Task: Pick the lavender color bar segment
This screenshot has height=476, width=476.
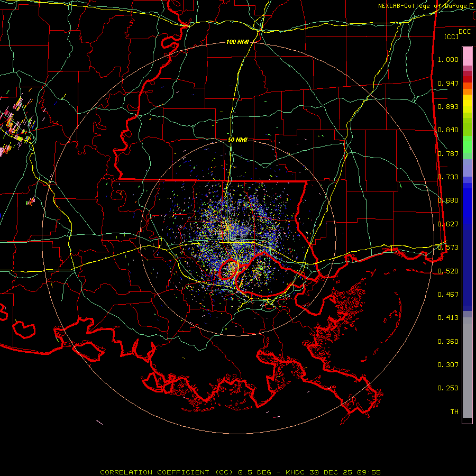Action: 467,168
